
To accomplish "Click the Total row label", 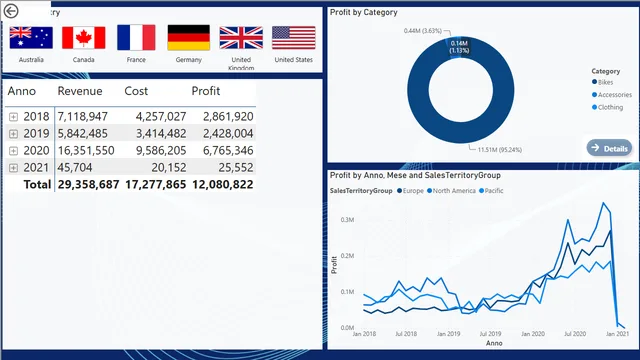I will 37,184.
